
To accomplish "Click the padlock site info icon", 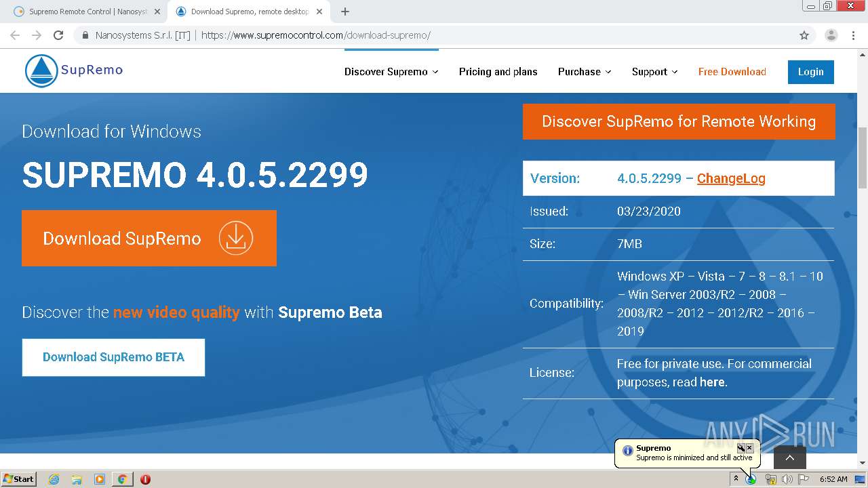I will pyautogui.click(x=85, y=35).
